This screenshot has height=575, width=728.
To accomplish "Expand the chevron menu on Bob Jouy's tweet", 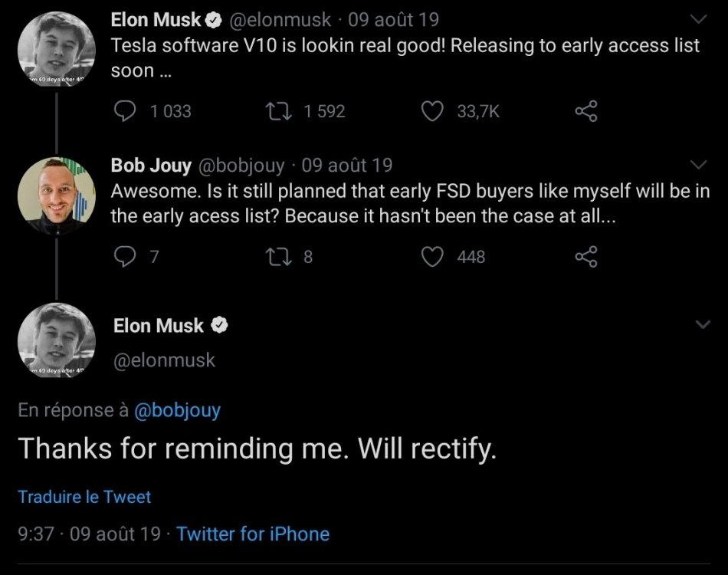I will point(700,164).
